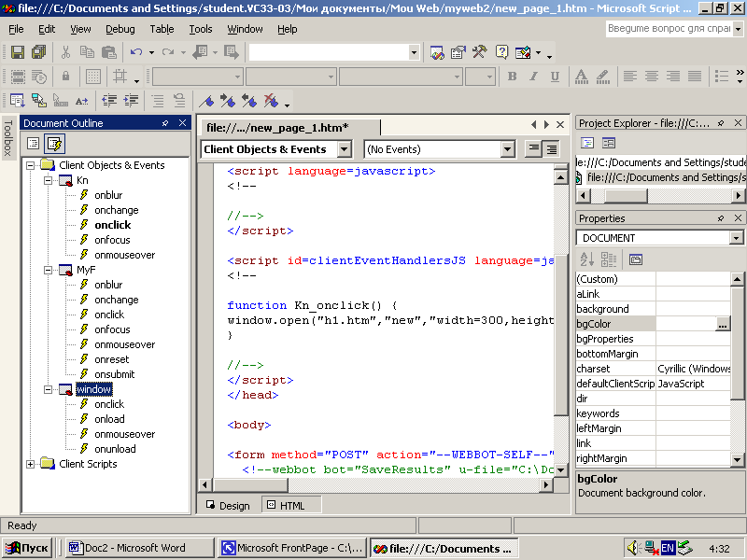Open the Project Explorer toolbar icon
This screenshot has height=560, width=747.
point(436,52)
